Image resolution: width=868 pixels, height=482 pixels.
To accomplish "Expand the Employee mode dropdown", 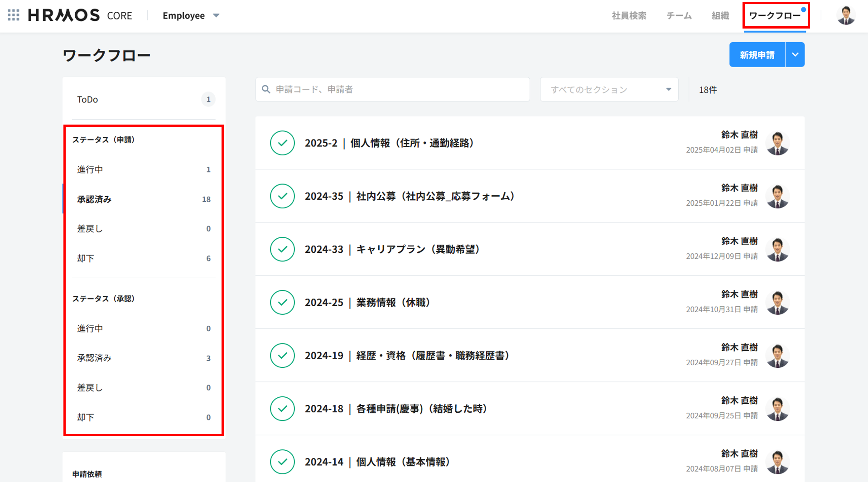I will point(191,15).
